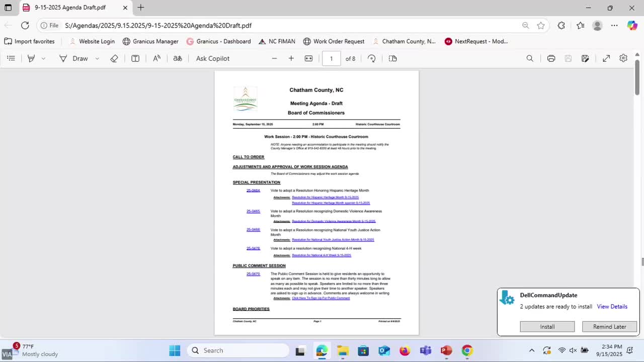This screenshot has width=644, height=362.
Task: Rotate the PDF page
Action: tap(372, 58)
